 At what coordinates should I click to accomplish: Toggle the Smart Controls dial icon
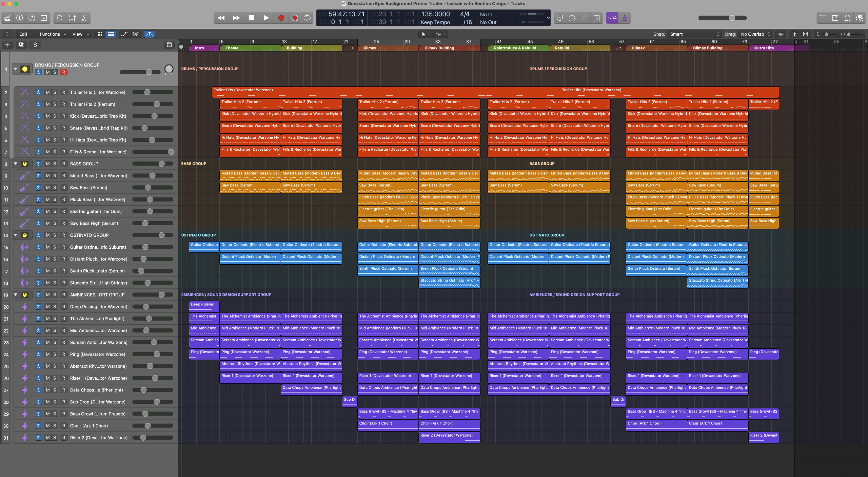(x=60, y=18)
